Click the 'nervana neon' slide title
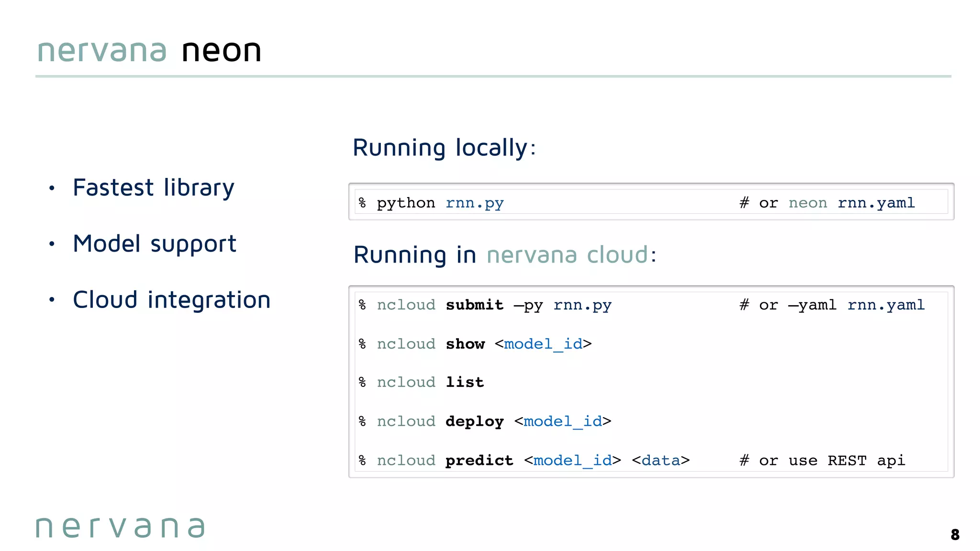 tap(149, 51)
